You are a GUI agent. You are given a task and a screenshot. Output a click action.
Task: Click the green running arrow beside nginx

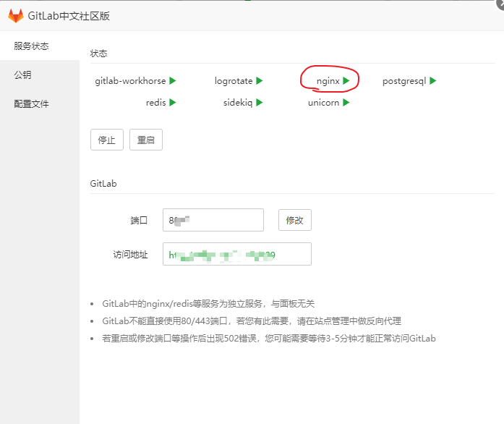point(346,80)
